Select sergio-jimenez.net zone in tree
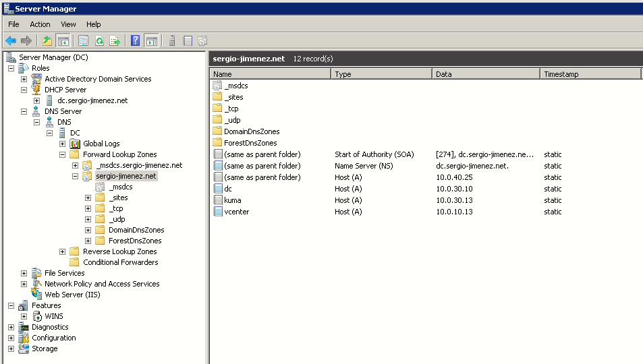The width and height of the screenshot is (643, 364). [126, 176]
